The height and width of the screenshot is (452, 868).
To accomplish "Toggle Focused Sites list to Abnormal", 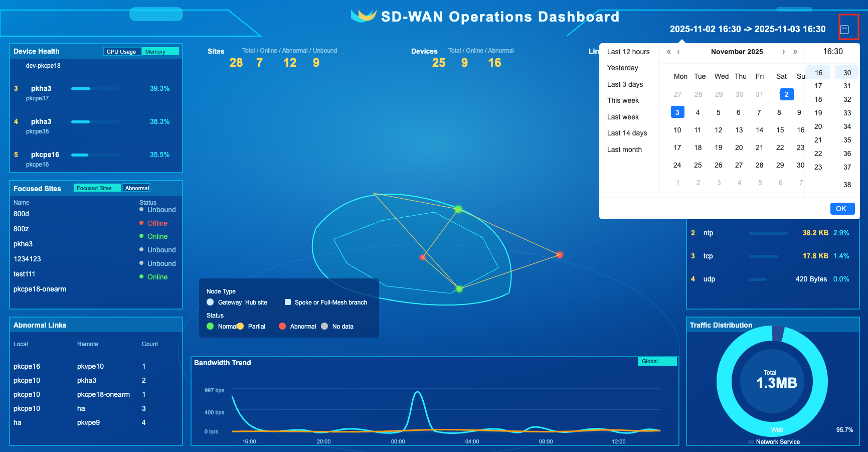I will (x=137, y=188).
